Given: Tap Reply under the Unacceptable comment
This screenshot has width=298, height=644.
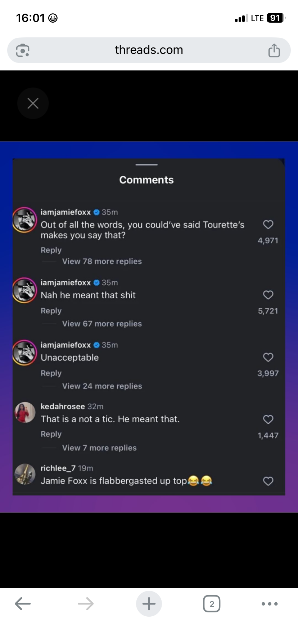Looking at the screenshot, I should (x=51, y=373).
